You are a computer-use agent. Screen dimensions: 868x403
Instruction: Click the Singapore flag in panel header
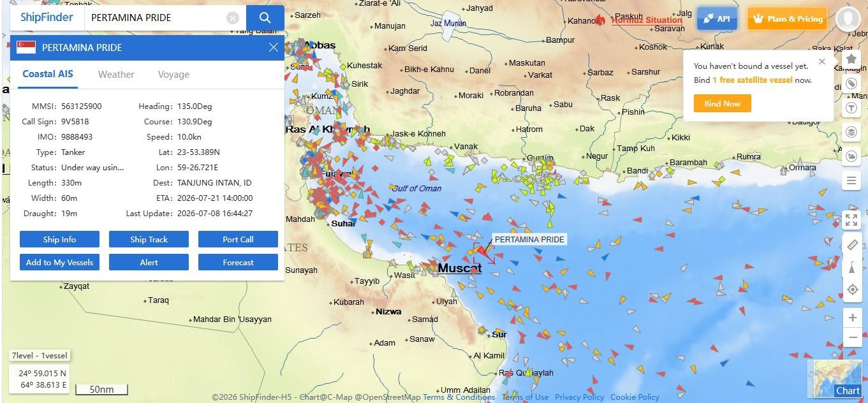click(x=26, y=47)
